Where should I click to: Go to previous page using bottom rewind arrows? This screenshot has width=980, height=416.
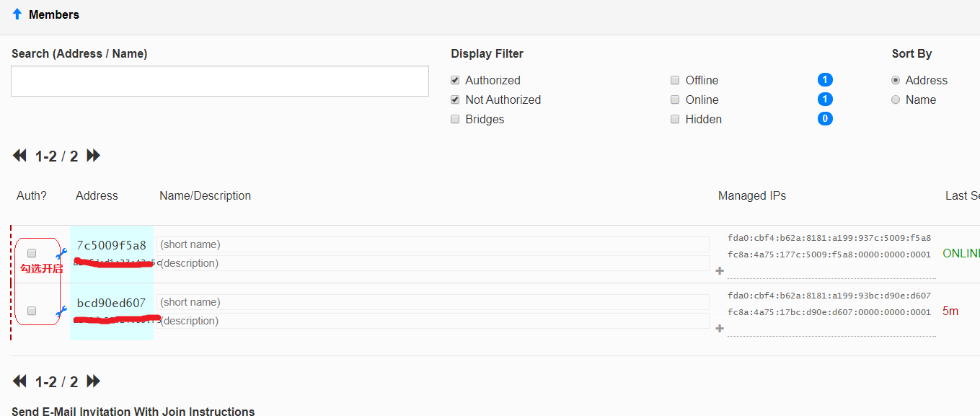point(20,381)
